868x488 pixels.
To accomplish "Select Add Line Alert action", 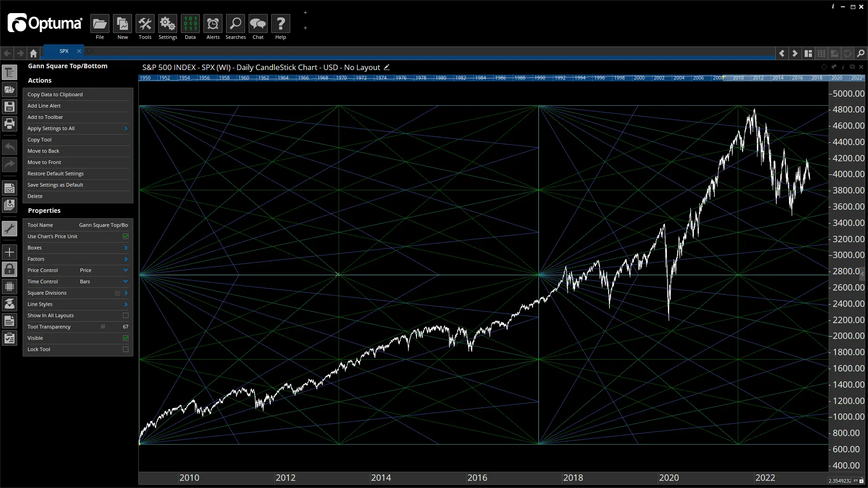I will coord(78,106).
